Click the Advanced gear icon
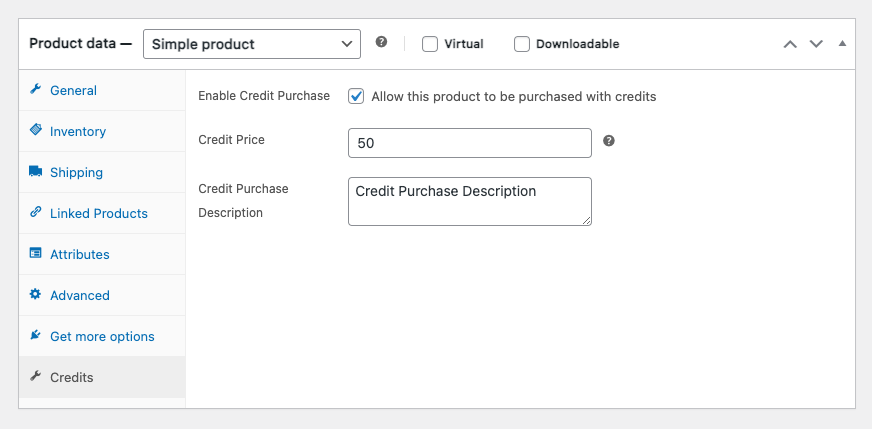872x429 pixels. (35, 295)
